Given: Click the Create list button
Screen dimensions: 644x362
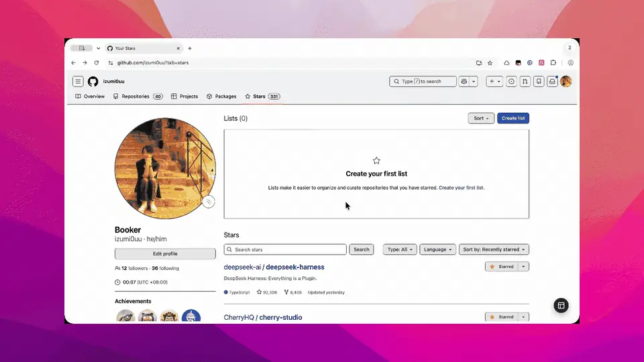Looking at the screenshot, I should [513, 118].
